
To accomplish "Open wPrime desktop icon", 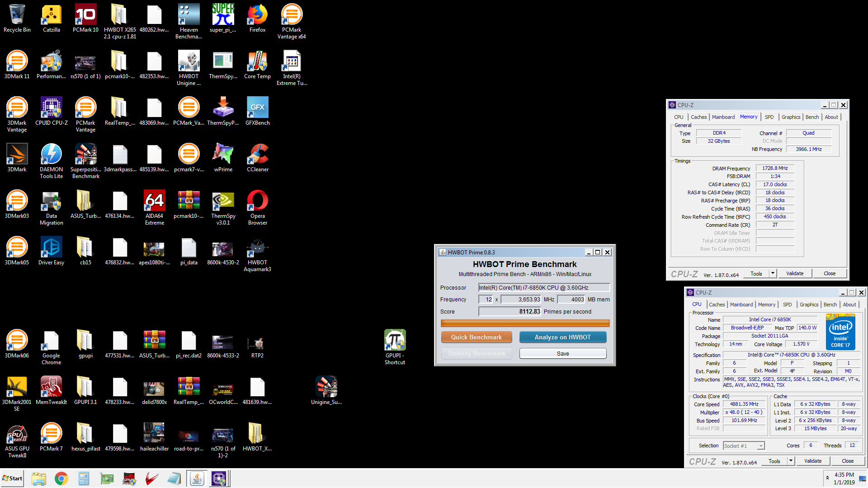I will click(223, 158).
